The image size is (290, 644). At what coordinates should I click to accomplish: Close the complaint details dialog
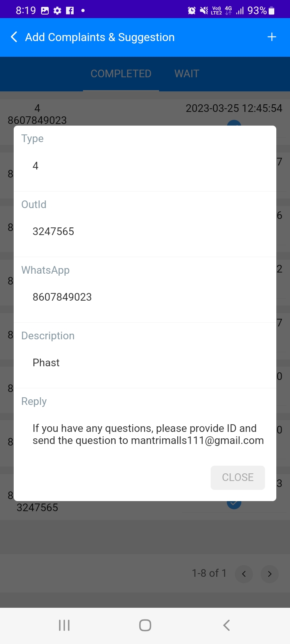pyautogui.click(x=238, y=477)
